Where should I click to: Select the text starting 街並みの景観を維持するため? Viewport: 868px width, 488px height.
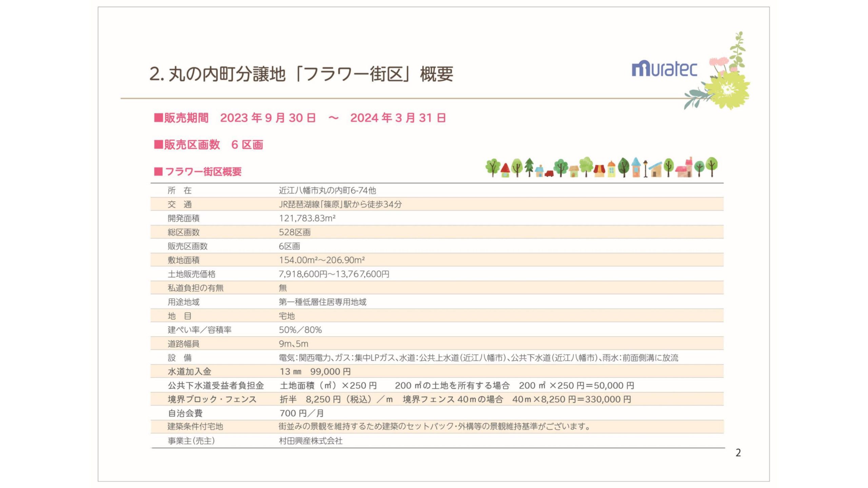435,426
